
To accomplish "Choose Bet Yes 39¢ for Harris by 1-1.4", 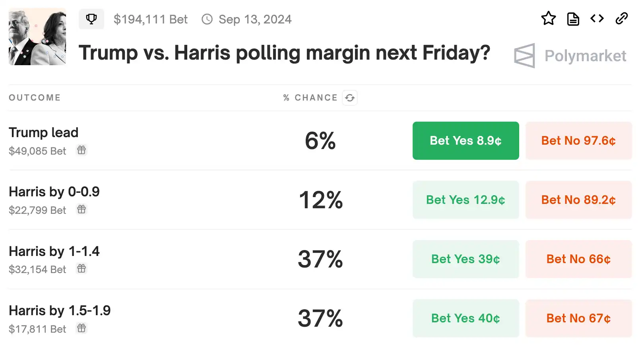I will click(466, 259).
